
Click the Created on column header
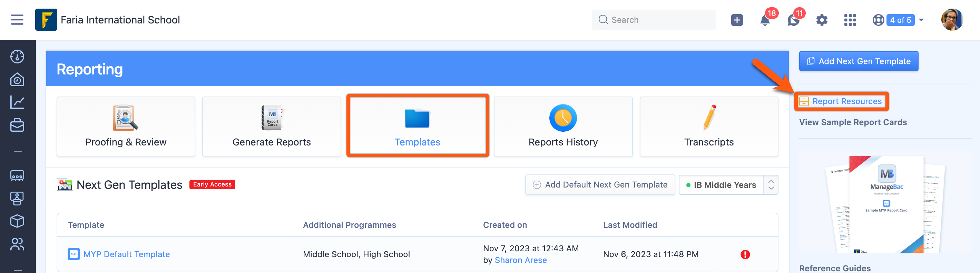click(505, 225)
